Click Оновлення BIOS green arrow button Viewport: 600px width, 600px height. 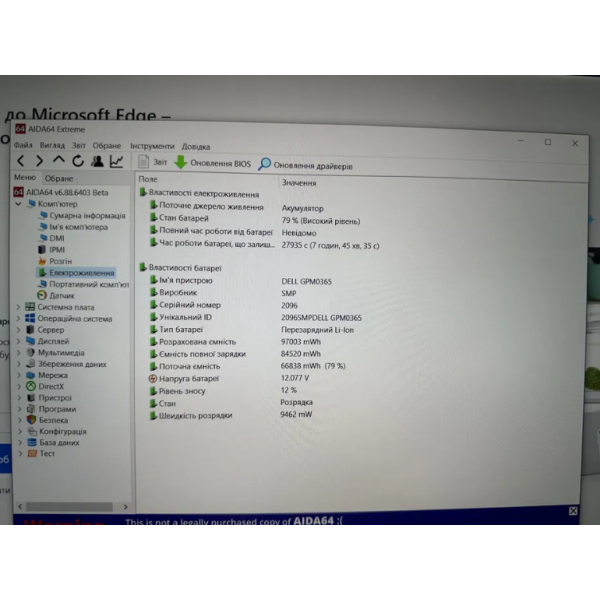coord(213,163)
